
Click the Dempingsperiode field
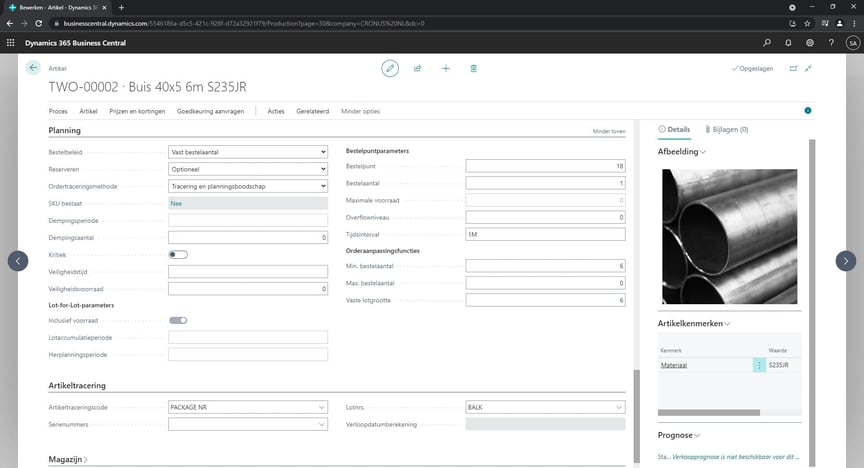click(248, 220)
